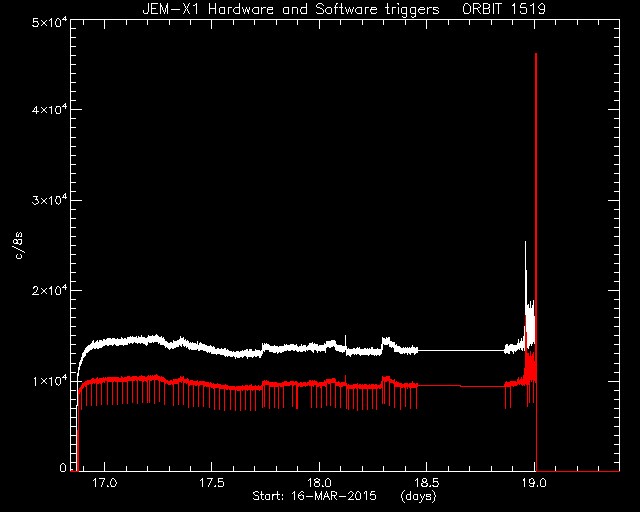Click the 1×10⁴ y-axis label
Screen dimensions: 640x512
point(49,381)
